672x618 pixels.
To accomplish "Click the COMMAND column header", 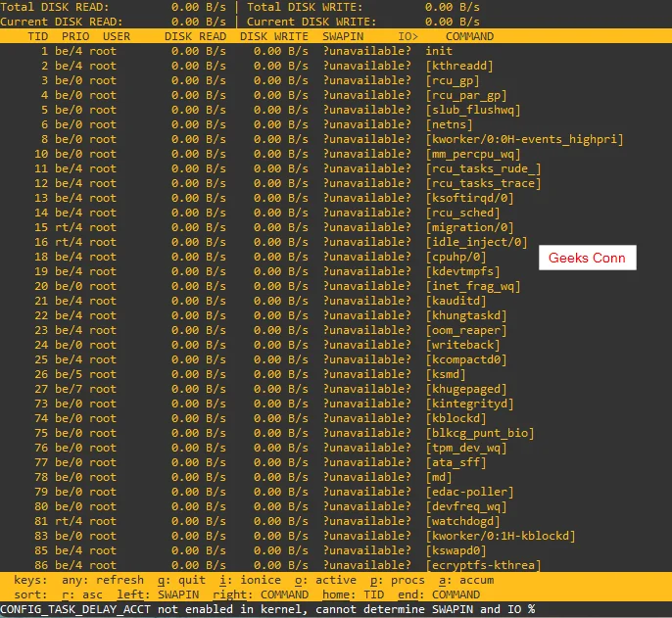I will tap(469, 36).
